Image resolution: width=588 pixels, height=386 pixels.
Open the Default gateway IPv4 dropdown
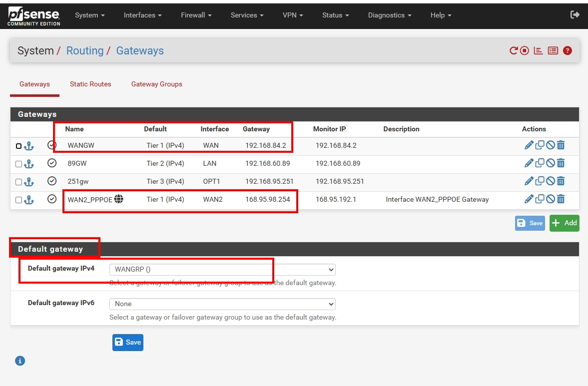pos(222,270)
